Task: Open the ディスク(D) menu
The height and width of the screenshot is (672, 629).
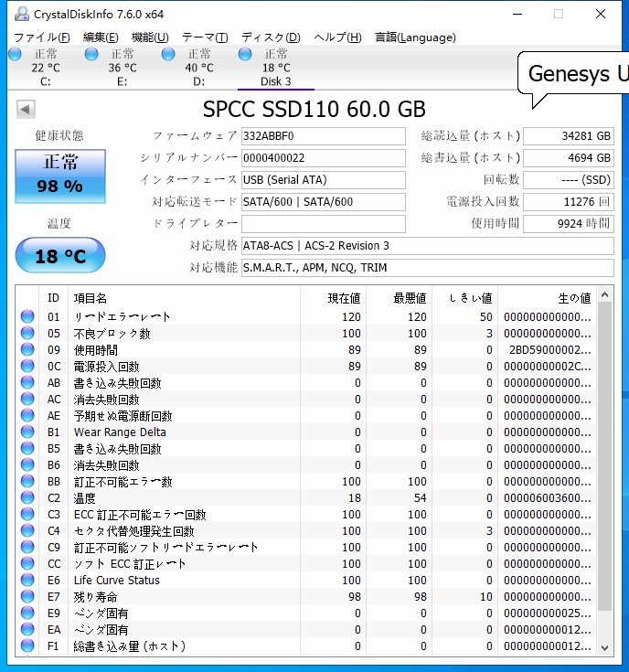Action: pyautogui.click(x=271, y=37)
